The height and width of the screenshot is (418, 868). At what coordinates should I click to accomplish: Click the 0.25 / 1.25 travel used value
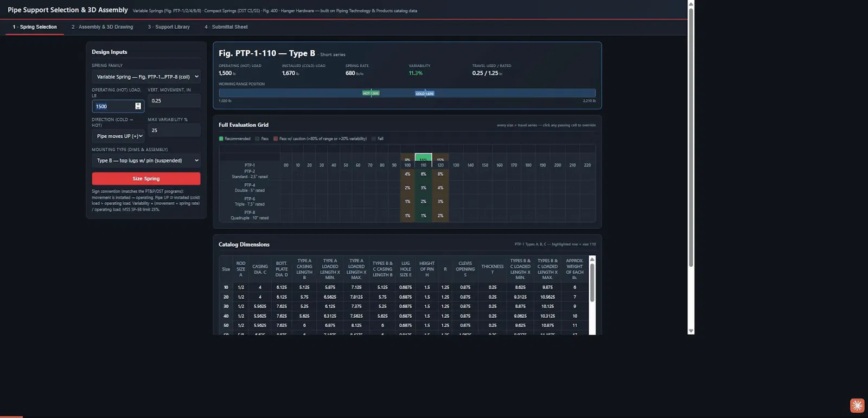point(485,73)
